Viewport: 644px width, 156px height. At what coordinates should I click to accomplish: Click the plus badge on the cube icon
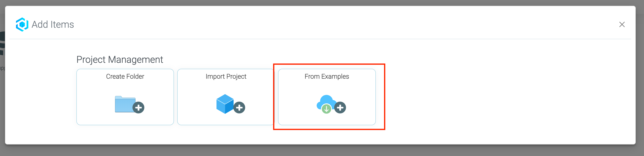click(239, 108)
